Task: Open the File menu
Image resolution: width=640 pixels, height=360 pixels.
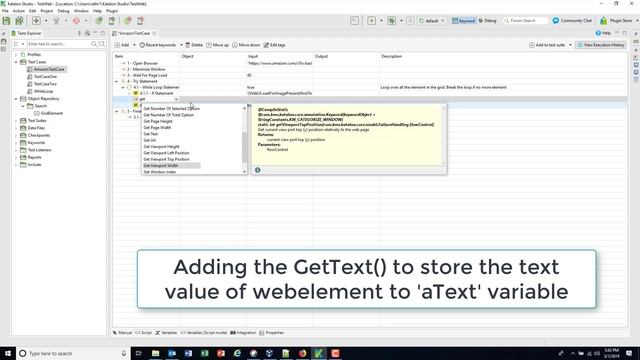Action: (x=5, y=11)
